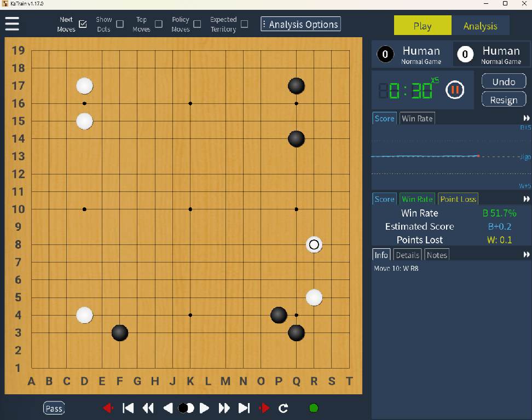532x420 pixels.
Task: Place a stone at the K10 center point
Action: [190, 209]
